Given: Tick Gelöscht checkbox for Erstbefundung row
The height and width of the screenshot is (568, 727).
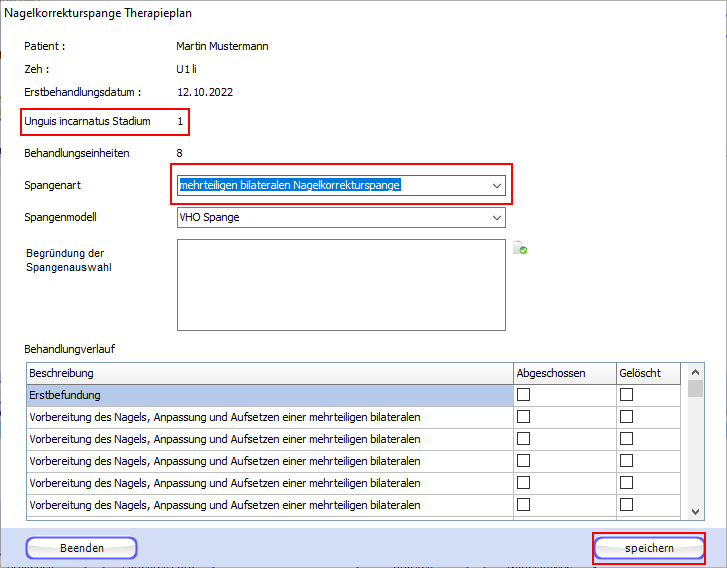Looking at the screenshot, I should tap(627, 395).
